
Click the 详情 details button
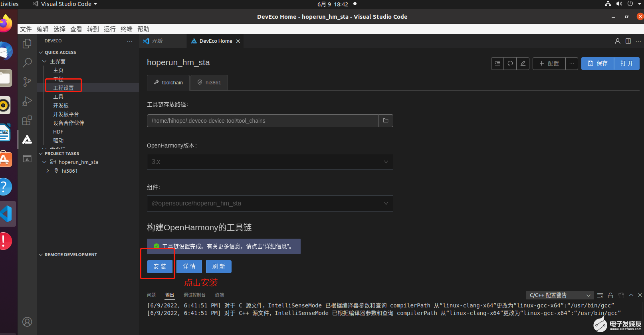(189, 267)
